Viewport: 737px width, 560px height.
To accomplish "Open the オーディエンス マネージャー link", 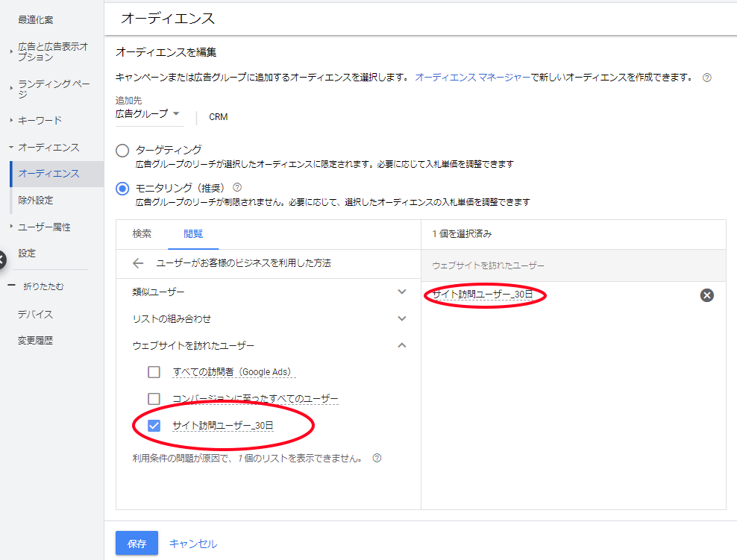I will tap(472, 78).
